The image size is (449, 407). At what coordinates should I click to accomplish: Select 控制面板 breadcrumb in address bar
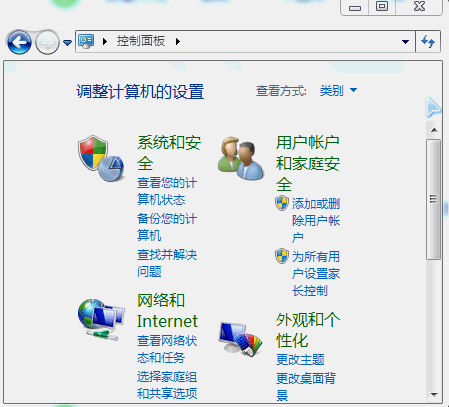[x=141, y=41]
